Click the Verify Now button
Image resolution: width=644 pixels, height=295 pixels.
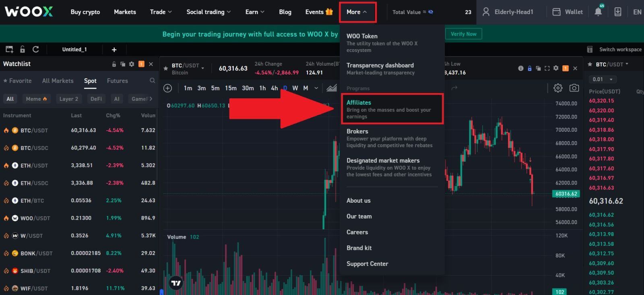[463, 34]
